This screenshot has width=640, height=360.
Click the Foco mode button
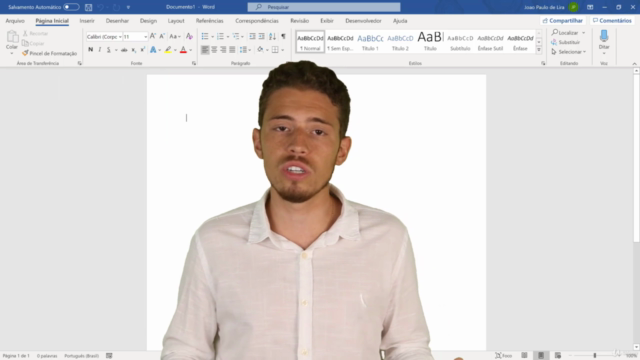[503, 356]
